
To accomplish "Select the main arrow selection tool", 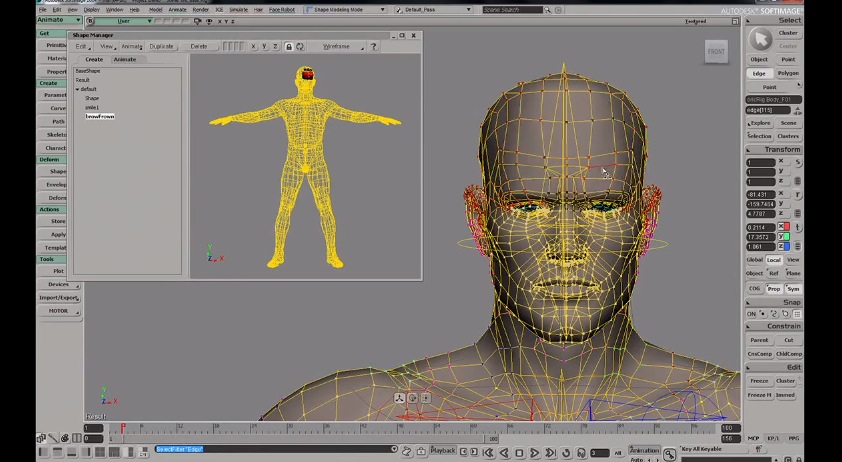I will (x=760, y=39).
